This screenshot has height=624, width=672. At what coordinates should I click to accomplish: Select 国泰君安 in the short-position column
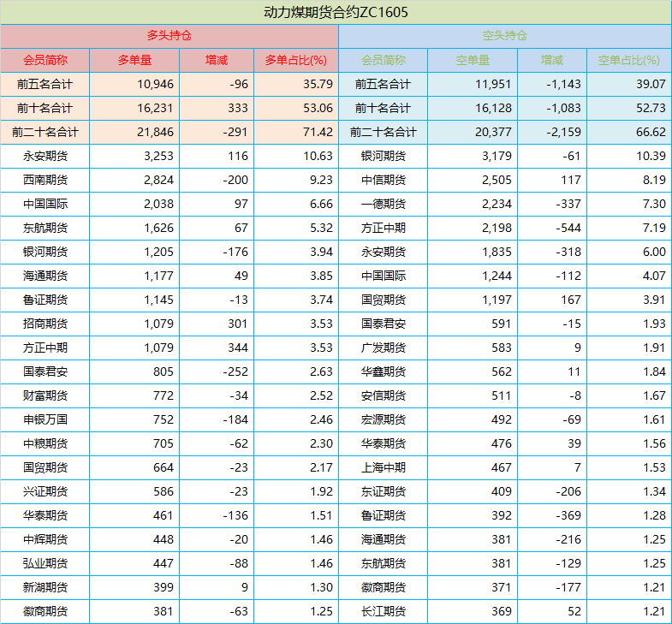pos(384,324)
